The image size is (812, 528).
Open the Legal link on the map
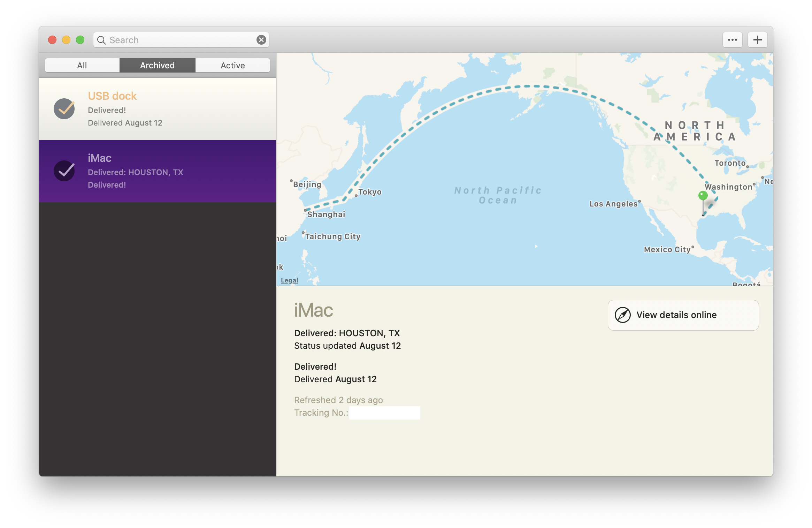[x=289, y=280]
